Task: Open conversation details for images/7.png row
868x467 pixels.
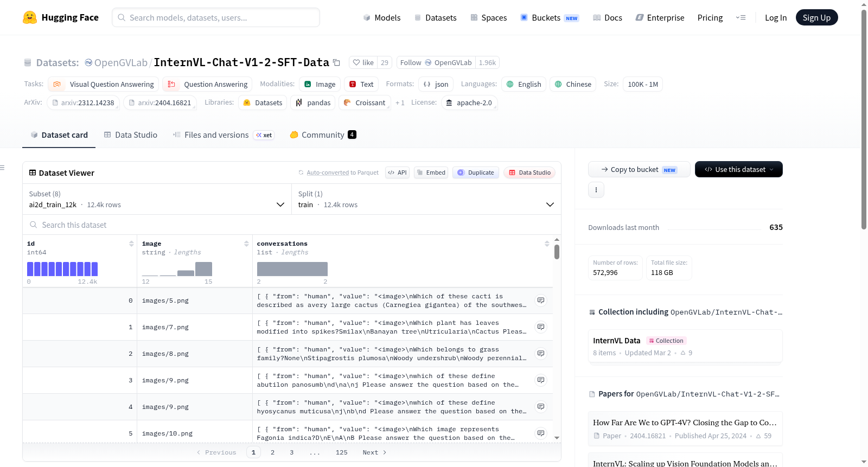Action: [x=541, y=327]
